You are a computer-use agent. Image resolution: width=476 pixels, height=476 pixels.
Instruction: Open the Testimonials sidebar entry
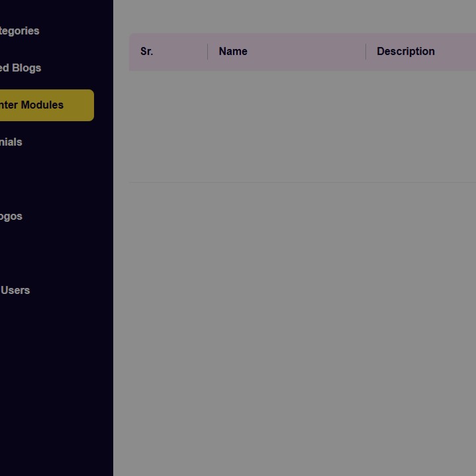pyautogui.click(x=11, y=142)
